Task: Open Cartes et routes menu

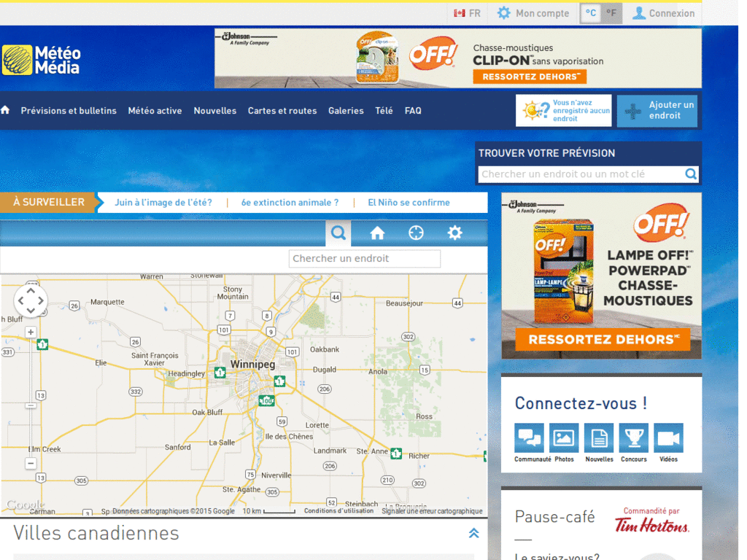Action: pyautogui.click(x=282, y=111)
